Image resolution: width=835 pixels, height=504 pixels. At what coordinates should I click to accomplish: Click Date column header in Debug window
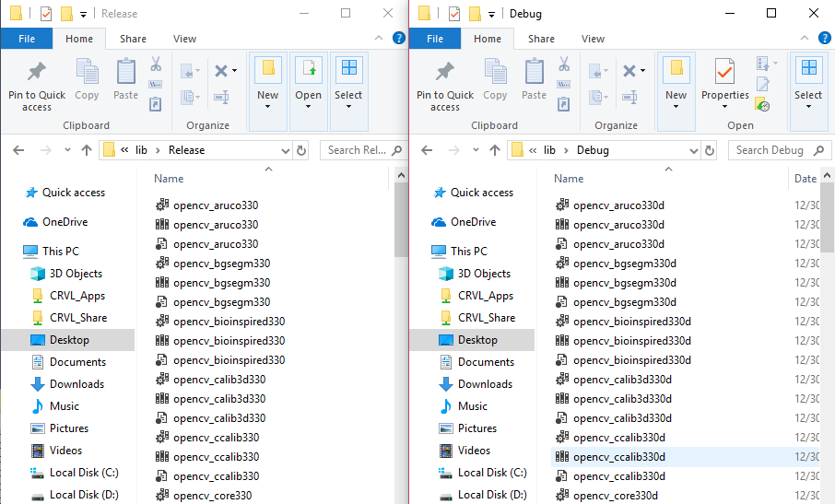coord(806,179)
